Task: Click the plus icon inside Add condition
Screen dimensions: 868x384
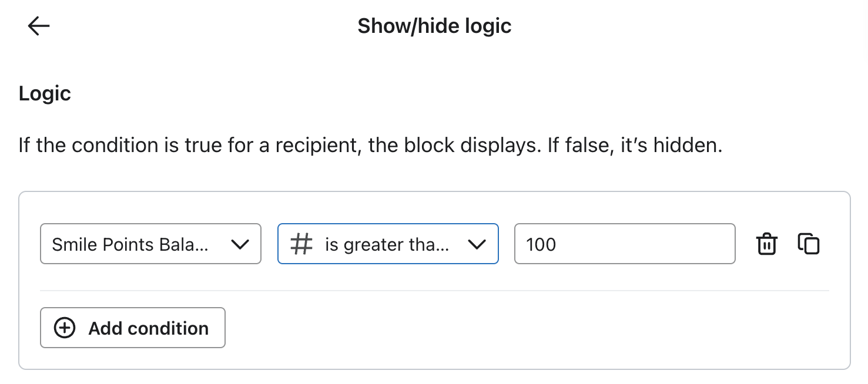Action: tap(65, 328)
